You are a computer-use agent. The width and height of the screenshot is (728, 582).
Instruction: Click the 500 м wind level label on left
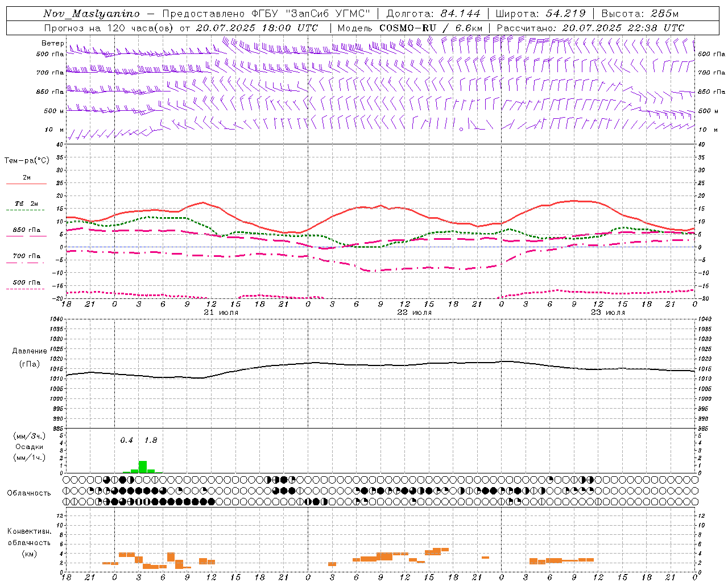click(x=54, y=111)
